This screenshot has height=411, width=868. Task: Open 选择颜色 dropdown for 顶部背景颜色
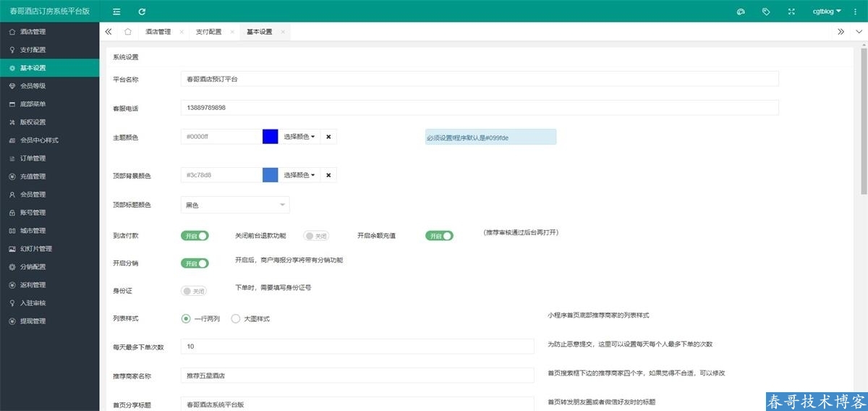(x=299, y=175)
